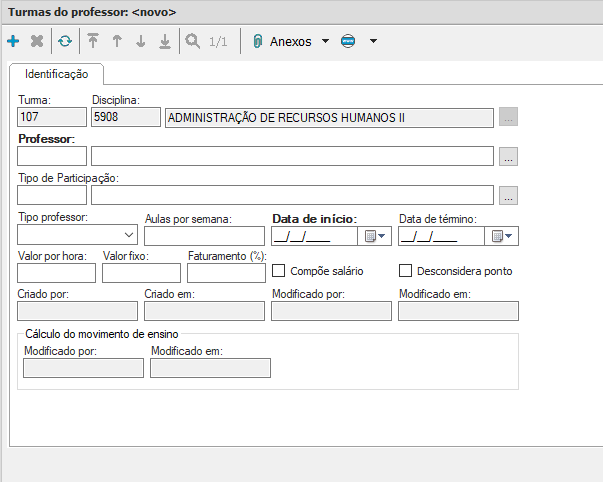Click the add new record plus icon

coord(13,42)
